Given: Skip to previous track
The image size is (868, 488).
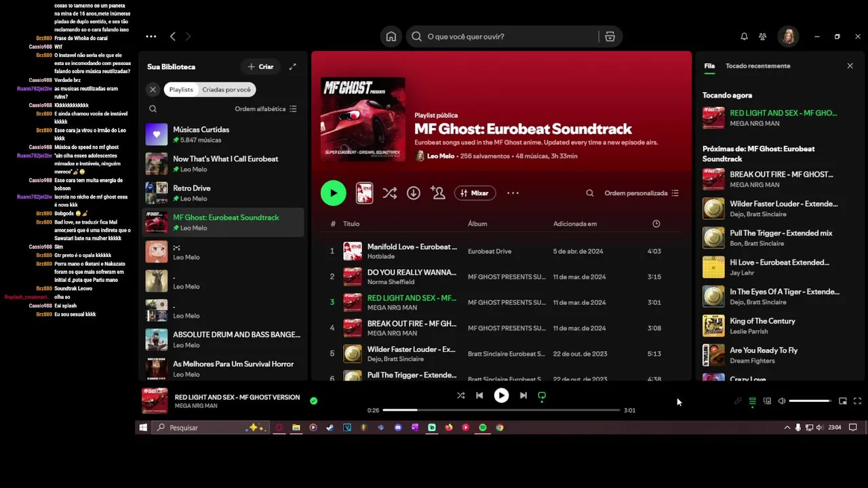Looking at the screenshot, I should [479, 396].
